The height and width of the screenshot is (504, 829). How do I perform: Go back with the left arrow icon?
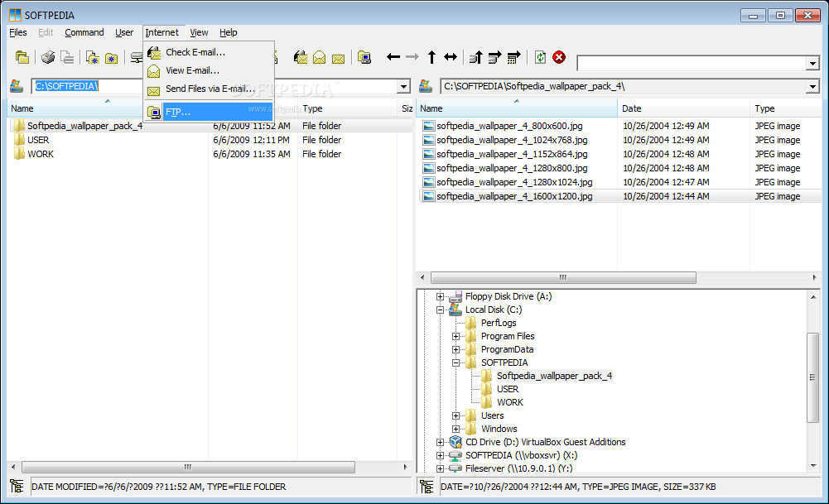click(393, 56)
